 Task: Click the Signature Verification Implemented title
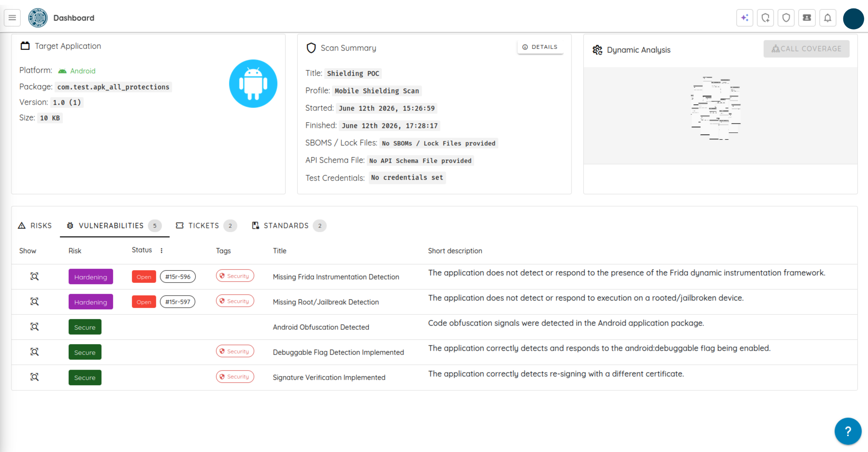click(x=329, y=378)
